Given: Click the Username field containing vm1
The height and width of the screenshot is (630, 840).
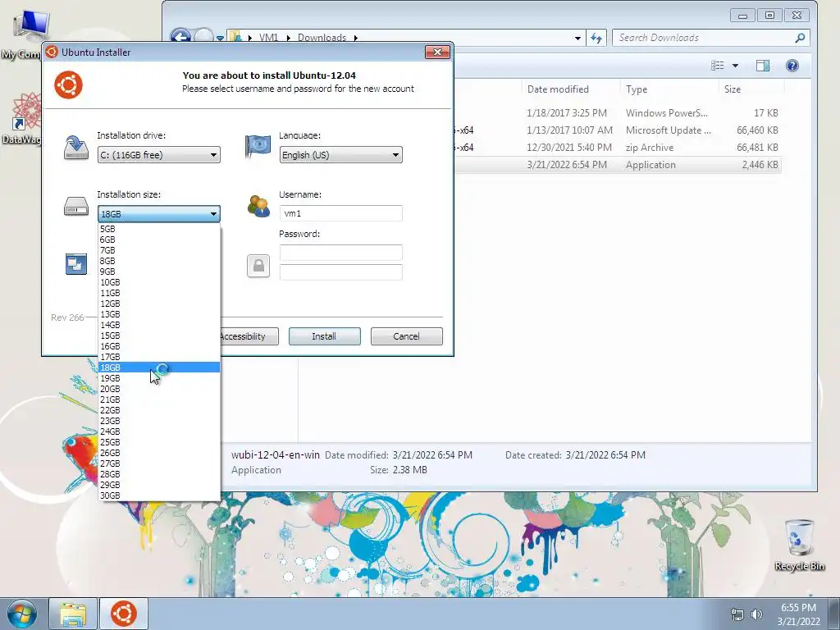Looking at the screenshot, I should [x=340, y=213].
